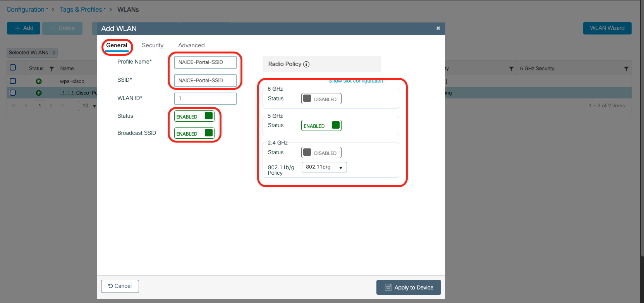Expand the Configuration breadcrumb menu
The image size is (644, 303).
pyautogui.click(x=27, y=9)
